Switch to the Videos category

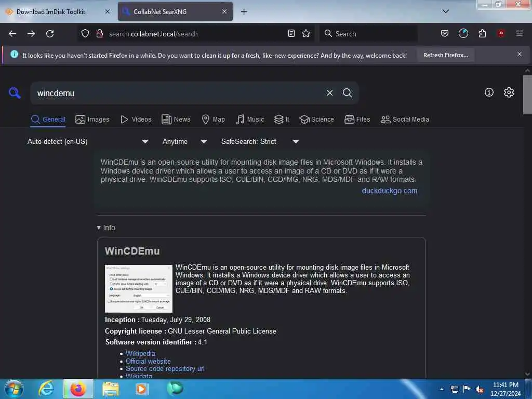(x=136, y=119)
